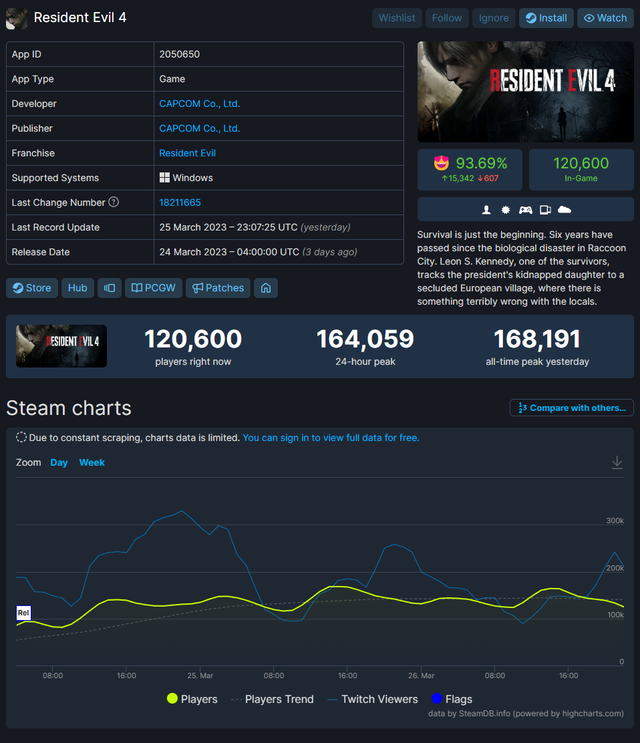This screenshot has height=743, width=640.
Task: Add game to Wishlist
Action: 397,18
